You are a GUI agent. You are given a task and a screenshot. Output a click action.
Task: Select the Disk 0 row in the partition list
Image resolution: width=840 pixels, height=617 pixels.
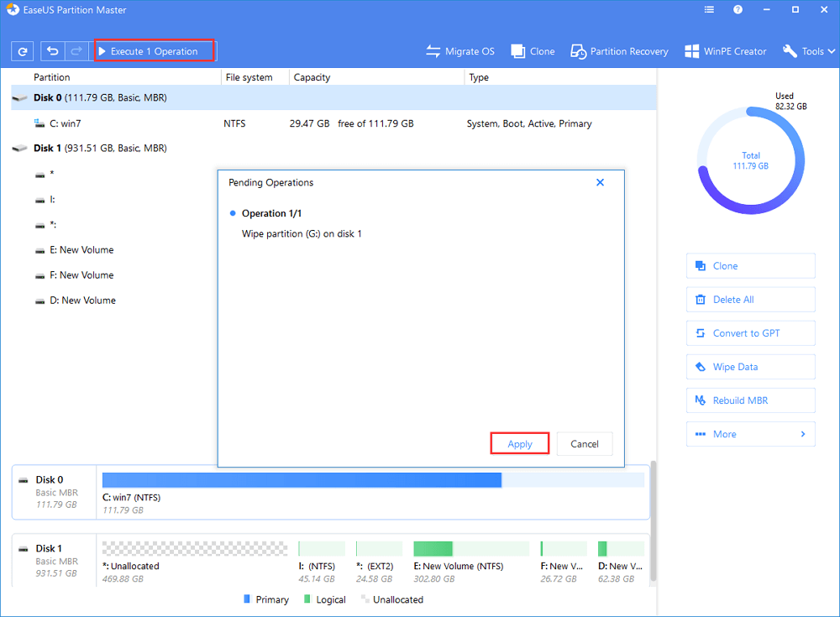click(333, 97)
